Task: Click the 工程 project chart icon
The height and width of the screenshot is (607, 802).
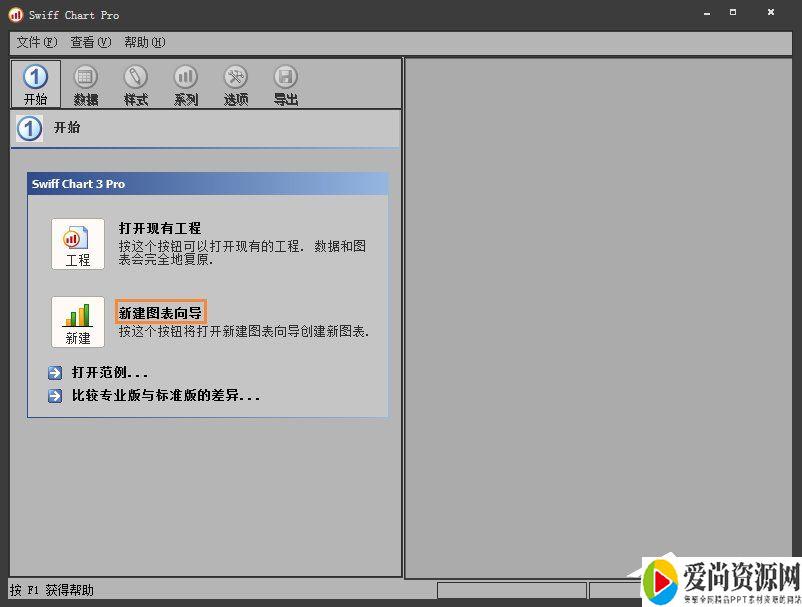Action: (78, 243)
